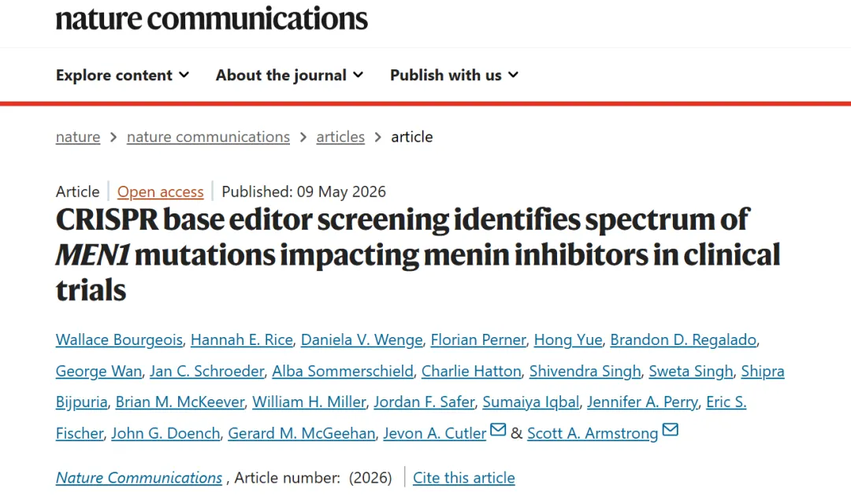Select author Hannah E. Rice
Screen dimensions: 851x504
pyautogui.click(x=242, y=339)
